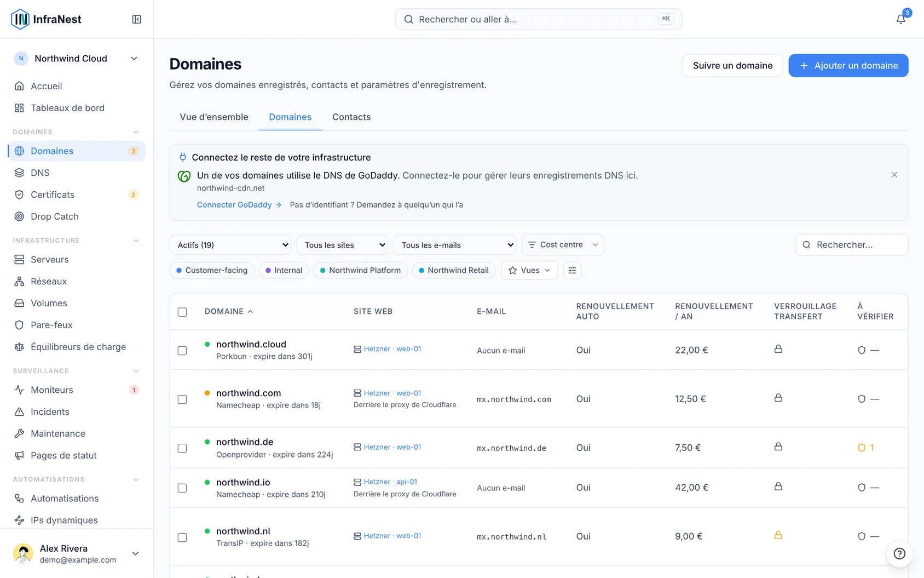Viewport: 924px width, 578px height.
Task: Collapse the Surveillance sidebar section
Action: pyautogui.click(x=136, y=371)
